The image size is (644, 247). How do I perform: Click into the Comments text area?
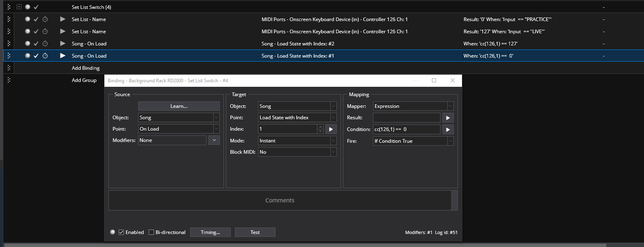point(280,200)
